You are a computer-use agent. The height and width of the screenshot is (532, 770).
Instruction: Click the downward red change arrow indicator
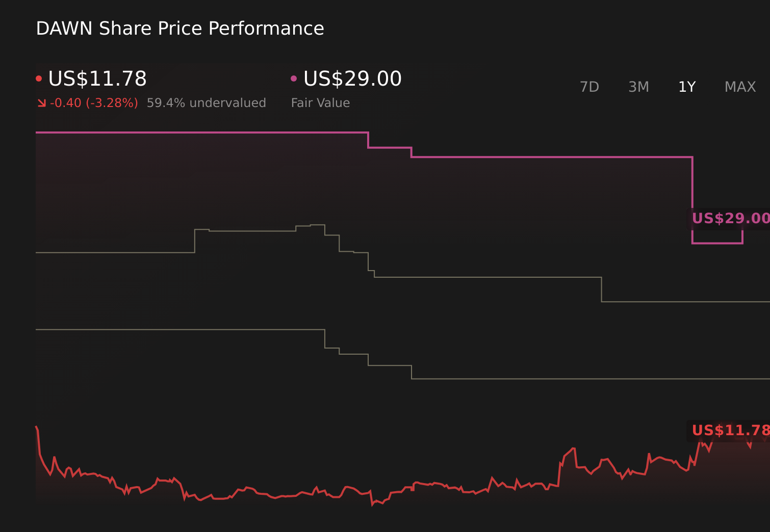tap(41, 102)
